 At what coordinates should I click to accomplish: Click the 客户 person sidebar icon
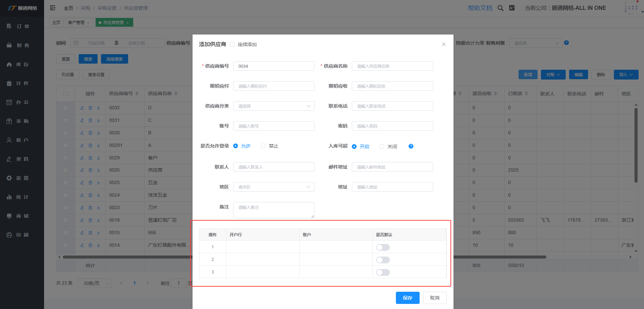pyautogui.click(x=9, y=140)
